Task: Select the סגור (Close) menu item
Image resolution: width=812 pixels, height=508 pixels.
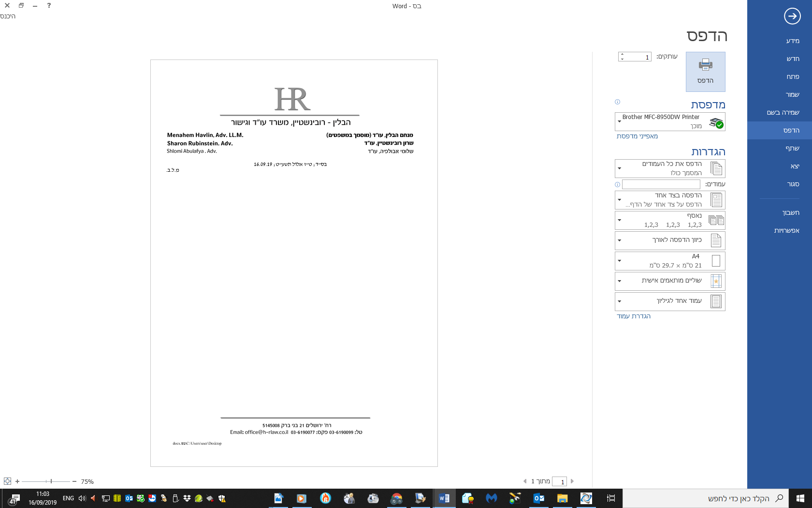Action: [780, 184]
